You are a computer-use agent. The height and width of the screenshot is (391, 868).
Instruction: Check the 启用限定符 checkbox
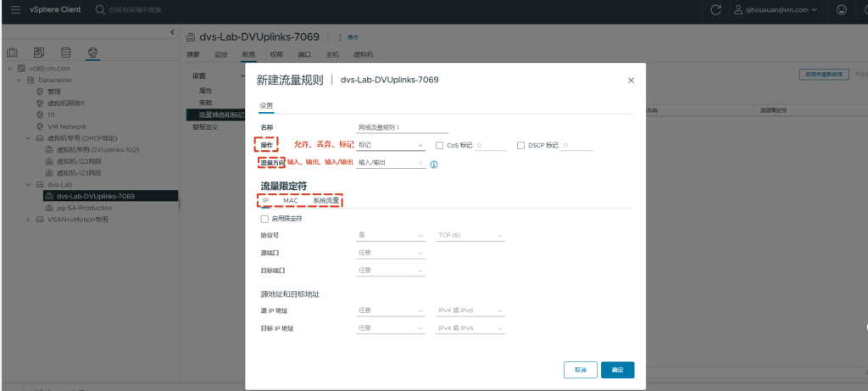point(264,219)
